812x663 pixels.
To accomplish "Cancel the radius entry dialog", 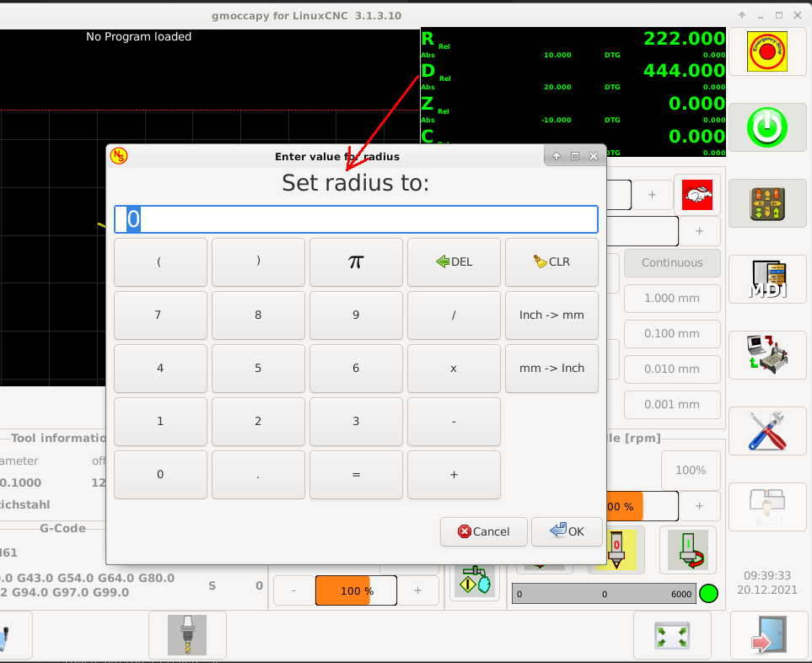I will point(483,531).
